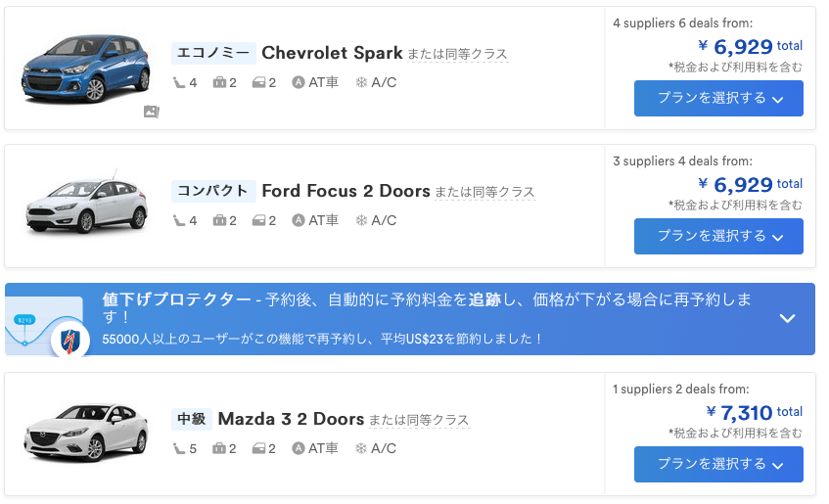Click the price drop protector shield icon
The image size is (829, 504).
click(x=69, y=340)
